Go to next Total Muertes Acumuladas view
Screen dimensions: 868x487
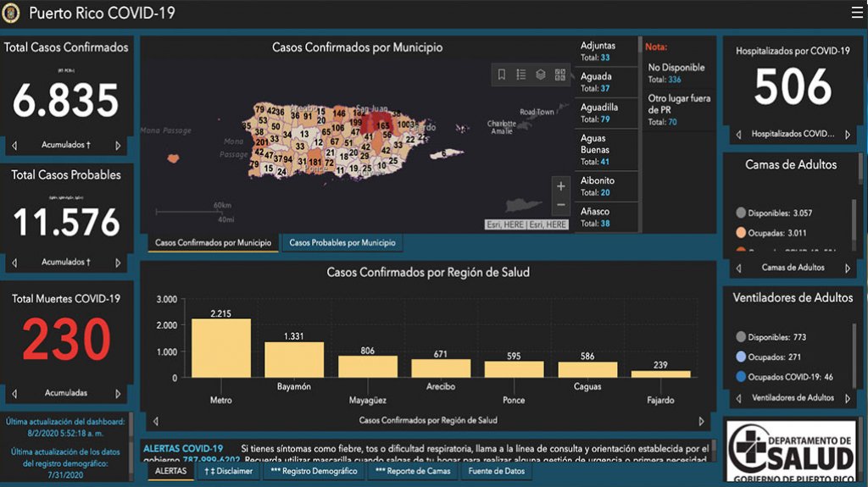tap(118, 394)
